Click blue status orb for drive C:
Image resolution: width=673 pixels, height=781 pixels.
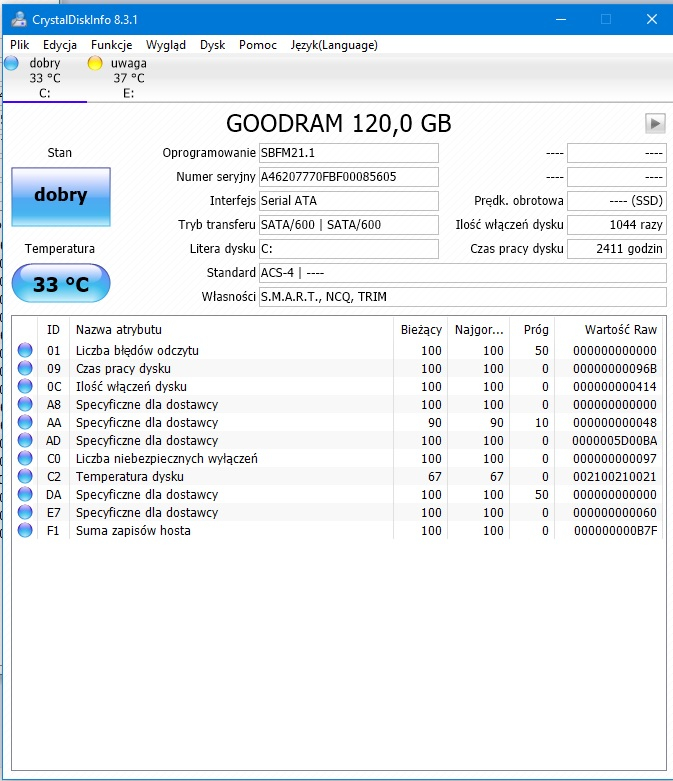(x=11, y=63)
